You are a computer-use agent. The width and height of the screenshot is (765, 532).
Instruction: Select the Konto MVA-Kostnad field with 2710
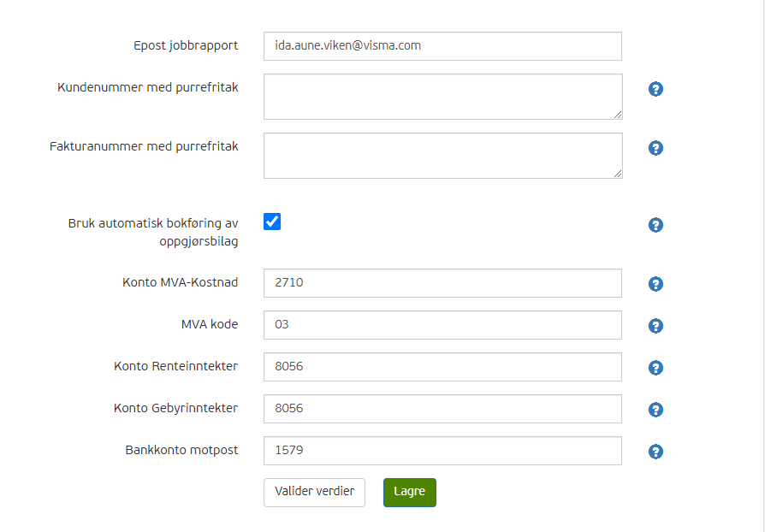pos(442,283)
